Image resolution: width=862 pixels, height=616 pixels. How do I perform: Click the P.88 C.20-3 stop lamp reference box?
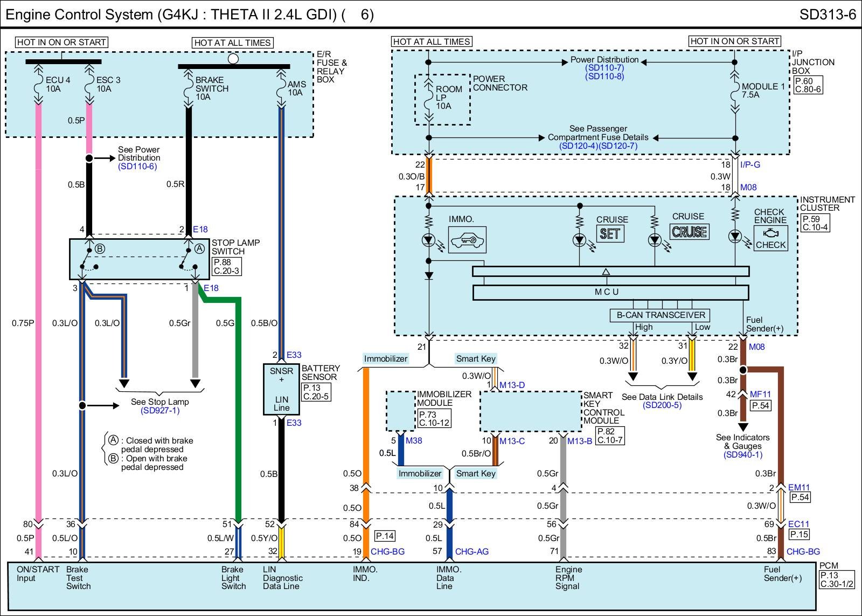coord(226,267)
